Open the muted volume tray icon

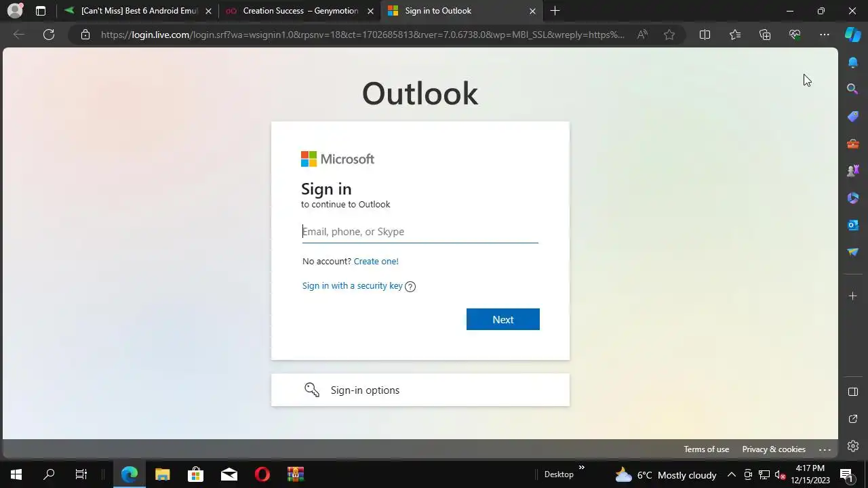click(780, 474)
